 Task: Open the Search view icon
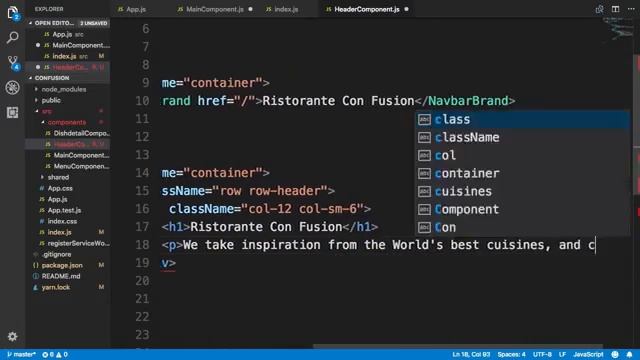click(x=13, y=38)
